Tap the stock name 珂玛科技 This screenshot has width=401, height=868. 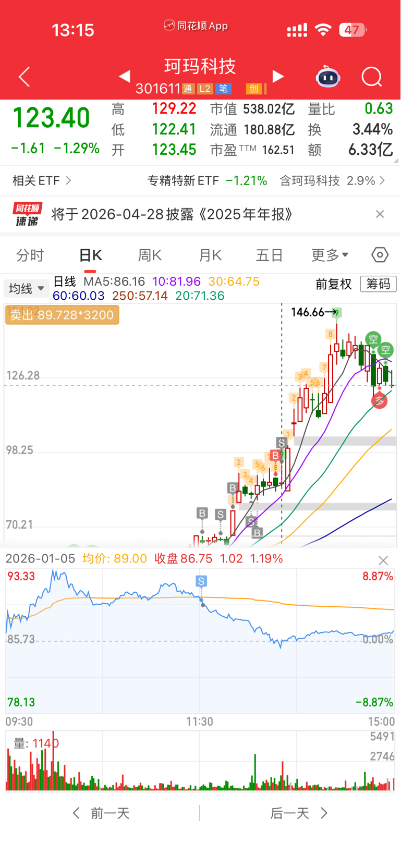click(200, 66)
